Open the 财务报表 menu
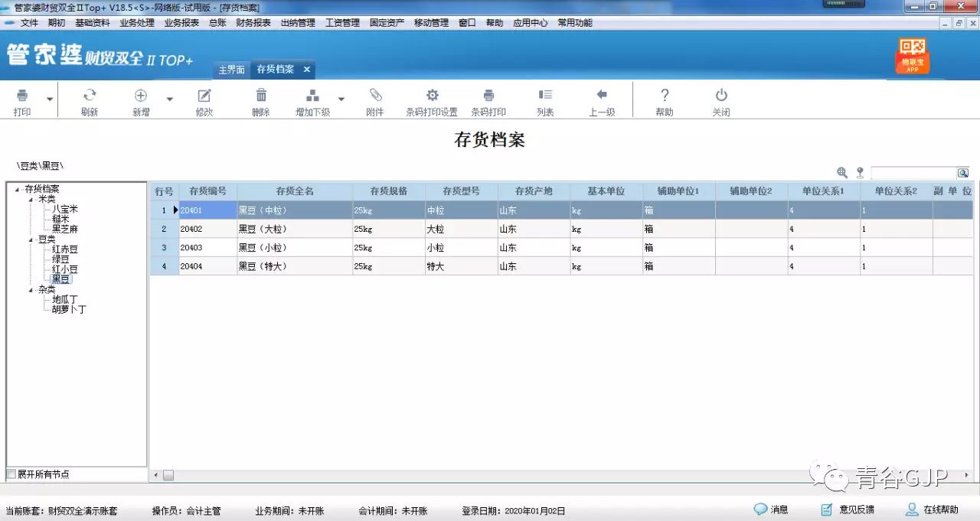 point(254,22)
